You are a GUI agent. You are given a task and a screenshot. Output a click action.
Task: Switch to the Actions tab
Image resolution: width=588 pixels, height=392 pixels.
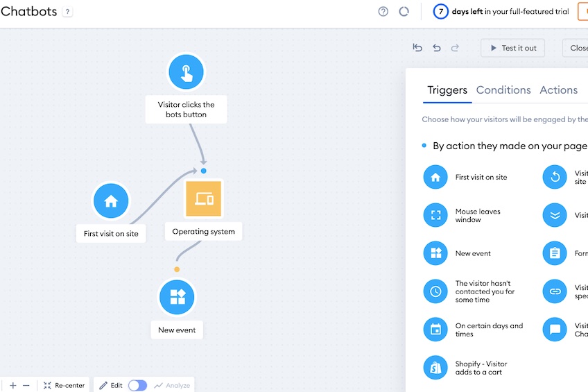tap(558, 90)
